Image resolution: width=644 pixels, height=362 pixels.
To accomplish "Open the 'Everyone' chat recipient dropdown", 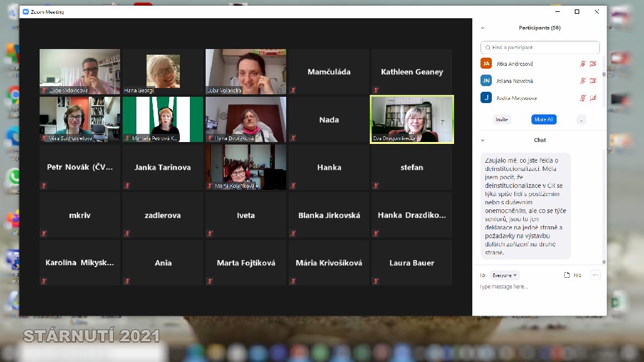I will coord(505,275).
